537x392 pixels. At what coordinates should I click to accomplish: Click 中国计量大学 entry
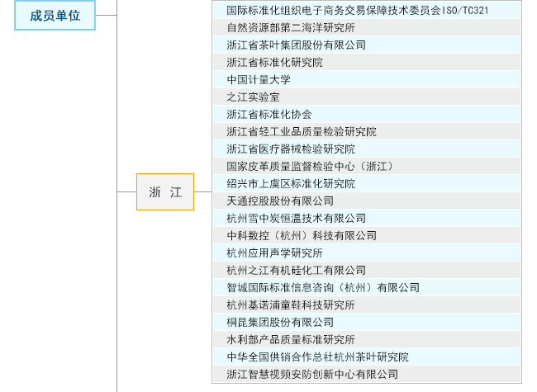point(259,80)
